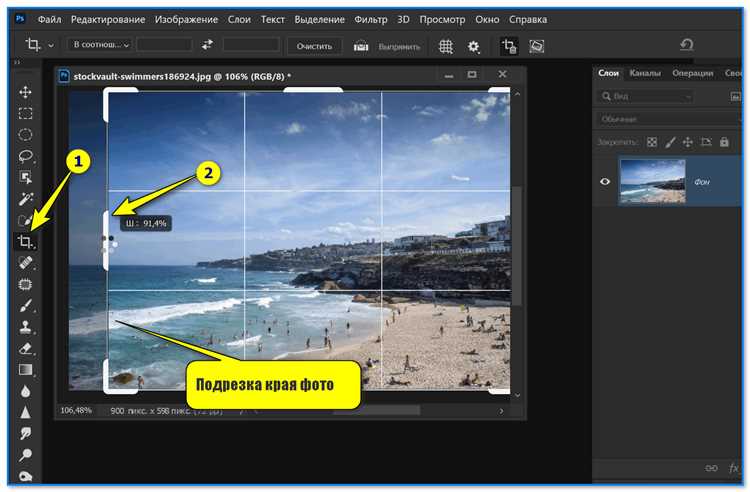Select the Magic Wand tool
The image size is (750, 492).
coord(26,198)
